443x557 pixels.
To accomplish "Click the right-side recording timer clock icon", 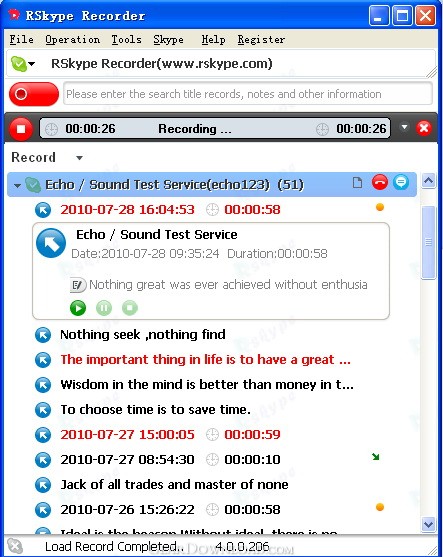I will (322, 129).
